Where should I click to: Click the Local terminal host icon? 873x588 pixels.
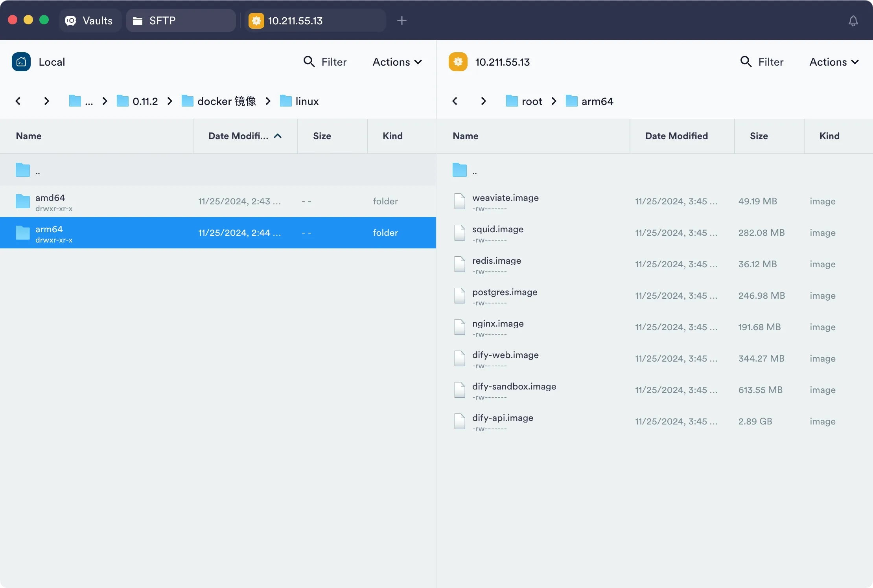click(x=21, y=62)
